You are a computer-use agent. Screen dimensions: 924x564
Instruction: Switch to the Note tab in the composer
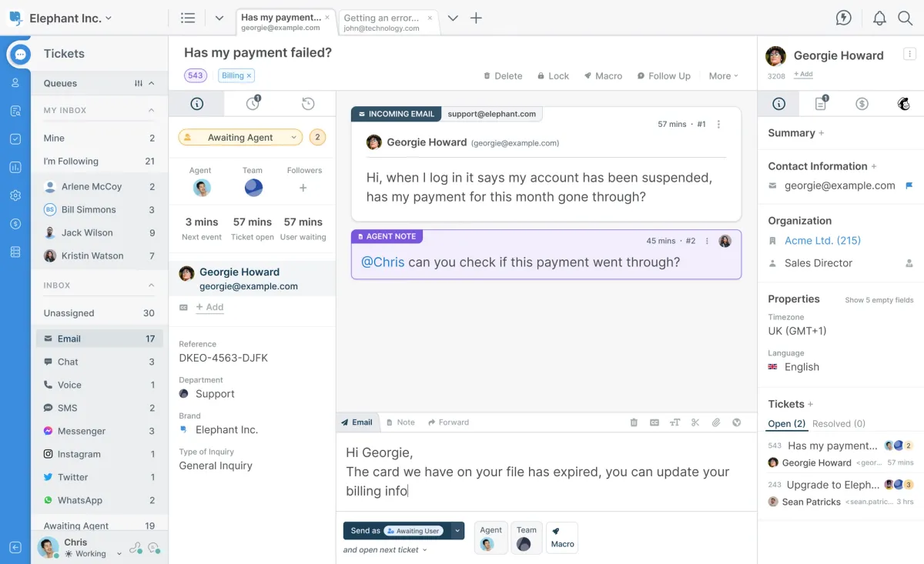click(406, 422)
